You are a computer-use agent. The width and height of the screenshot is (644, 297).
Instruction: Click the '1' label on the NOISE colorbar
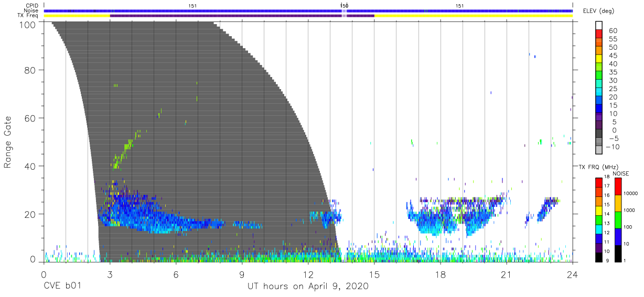pos(626,260)
